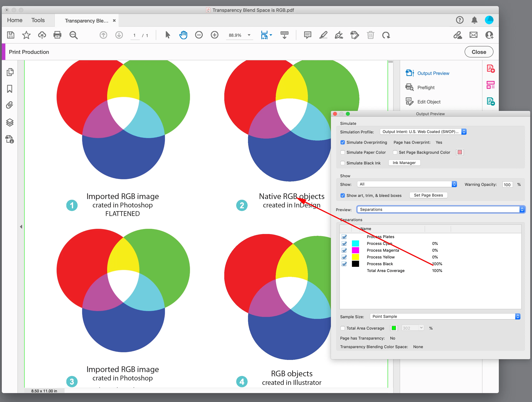532x402 pixels.
Task: Uncheck the Process Cyan separation
Action: click(x=344, y=243)
